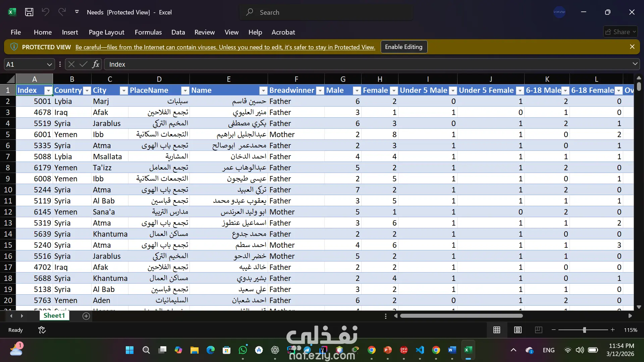Click the zoom out minus icon
Image resolution: width=644 pixels, height=362 pixels.
(x=553, y=330)
